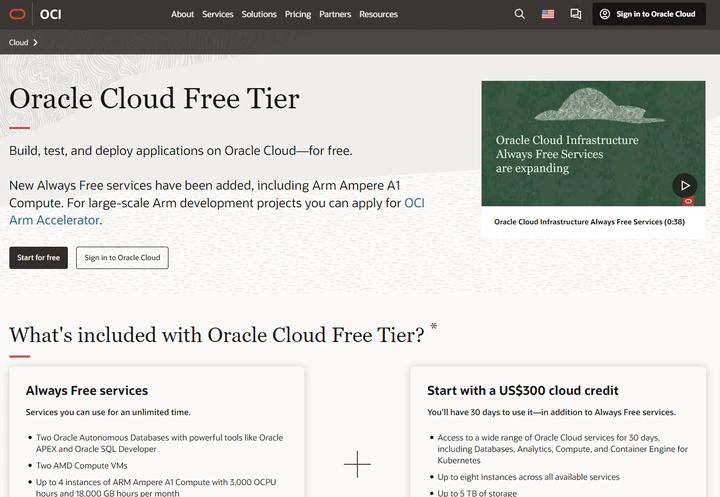Click the Always Free services card title
The image size is (720, 497).
pyautogui.click(x=87, y=390)
